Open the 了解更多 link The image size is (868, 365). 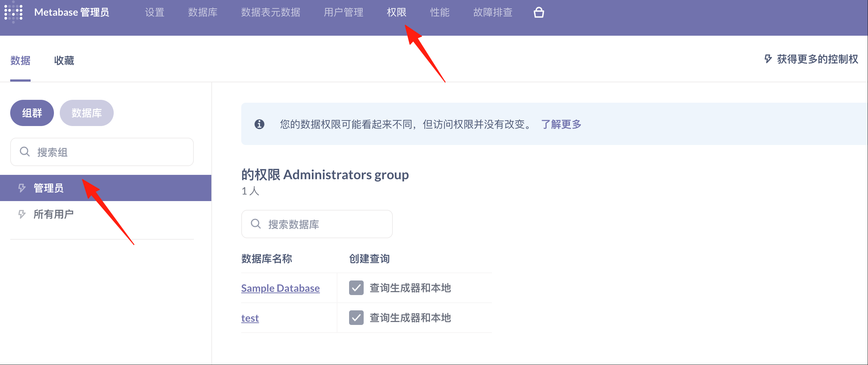pyautogui.click(x=561, y=124)
